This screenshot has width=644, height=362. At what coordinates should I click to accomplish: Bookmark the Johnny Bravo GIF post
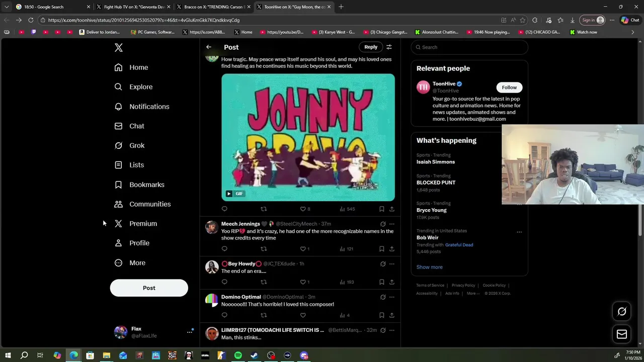382,209
